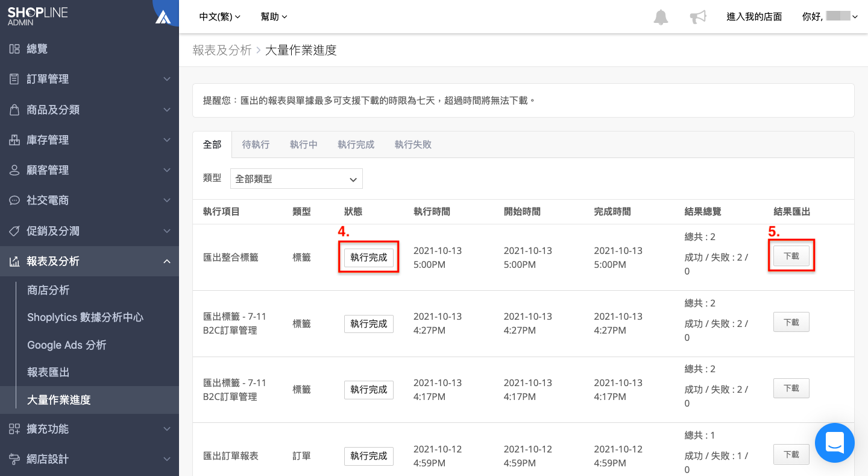Image resolution: width=868 pixels, height=476 pixels.
Task: Expand the 社交電商 menu chevron
Action: click(x=167, y=200)
